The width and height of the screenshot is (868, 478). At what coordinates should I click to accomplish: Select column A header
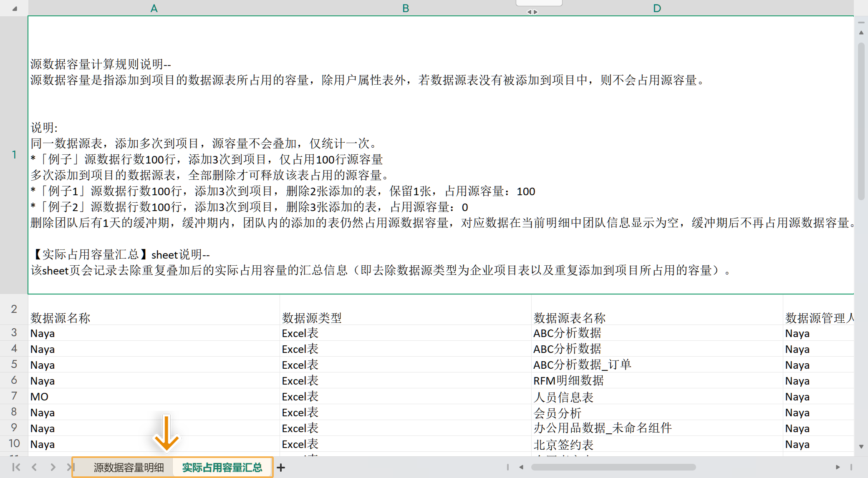(154, 8)
